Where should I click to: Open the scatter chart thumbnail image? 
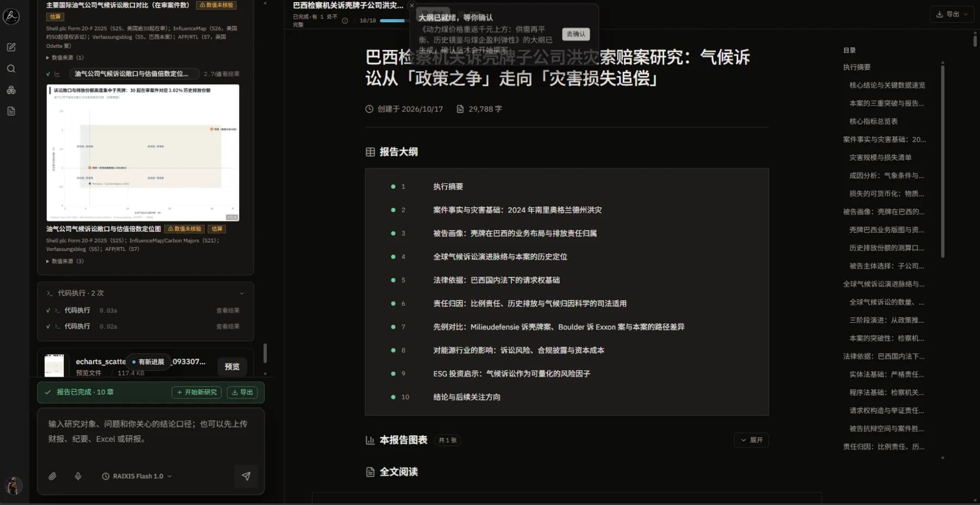143,152
